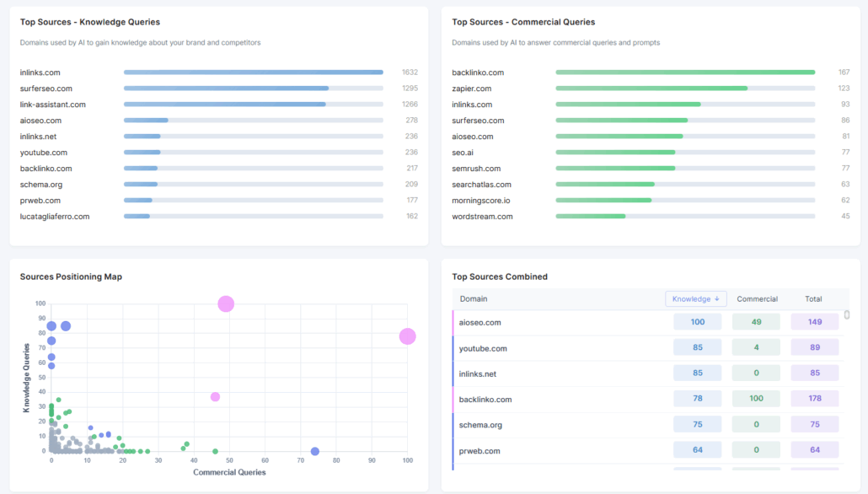Click the rightmost pink bubble on the map
868x494 pixels.
407,336
